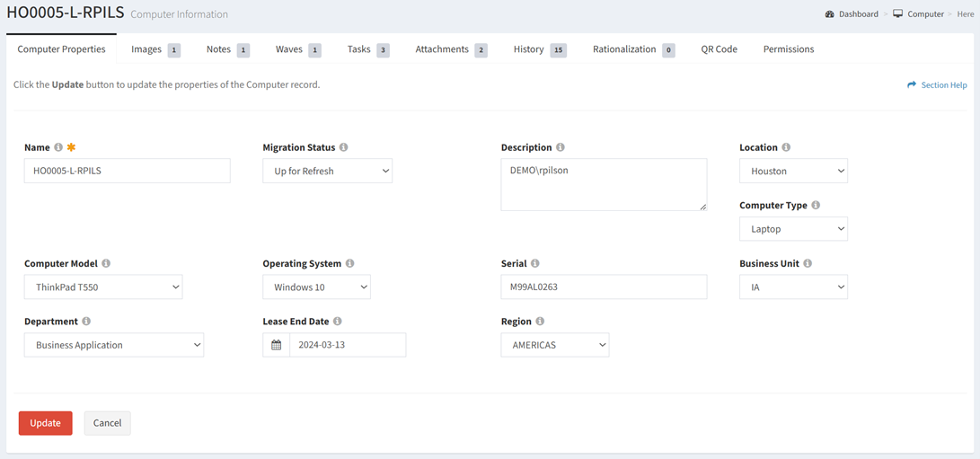Click the info icon next to Location

(786, 147)
